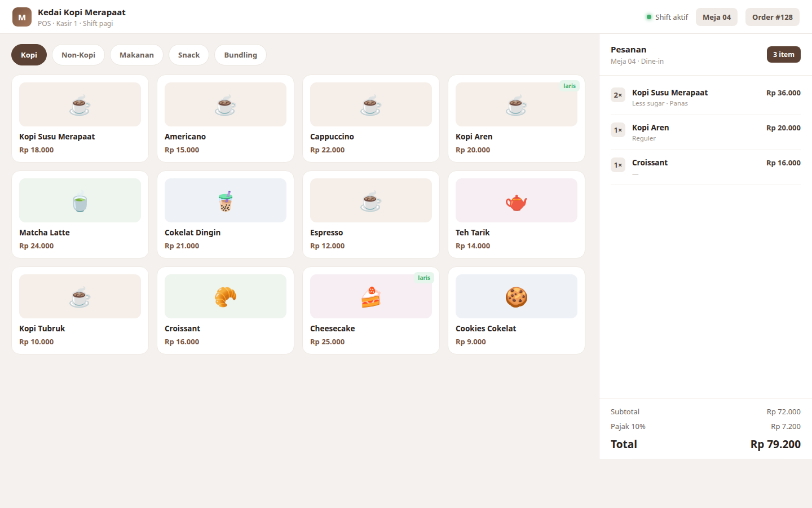Click the Cappuccino coffee cup image
Viewport: 812px width, 508px height.
(371, 104)
